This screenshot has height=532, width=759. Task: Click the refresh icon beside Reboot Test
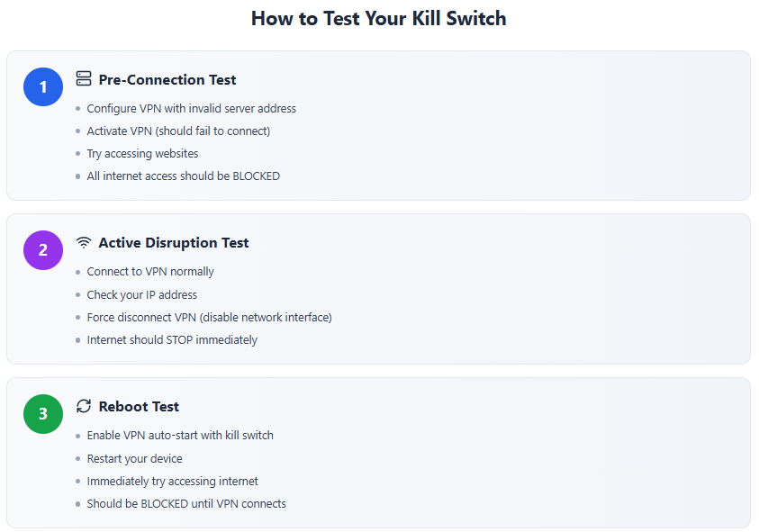click(84, 406)
